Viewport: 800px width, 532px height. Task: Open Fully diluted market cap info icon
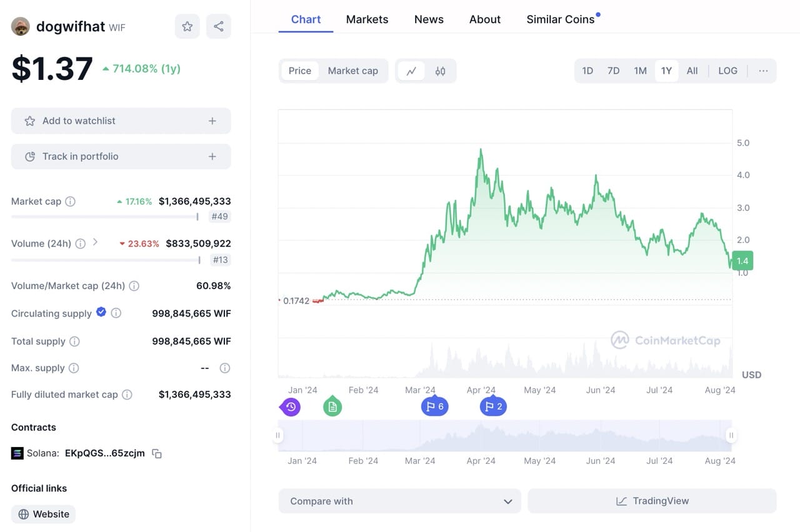127,395
